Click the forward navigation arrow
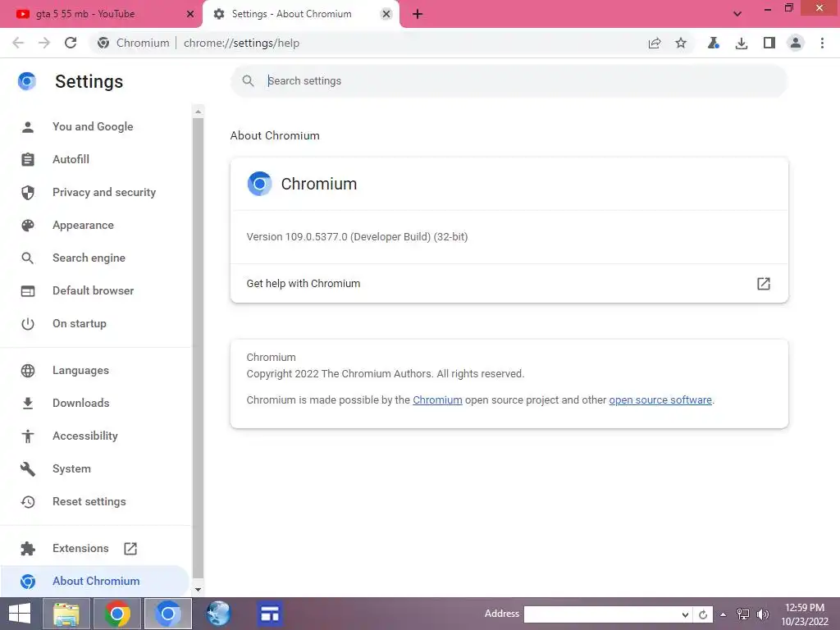Viewport: 840px width, 630px height. (44, 43)
